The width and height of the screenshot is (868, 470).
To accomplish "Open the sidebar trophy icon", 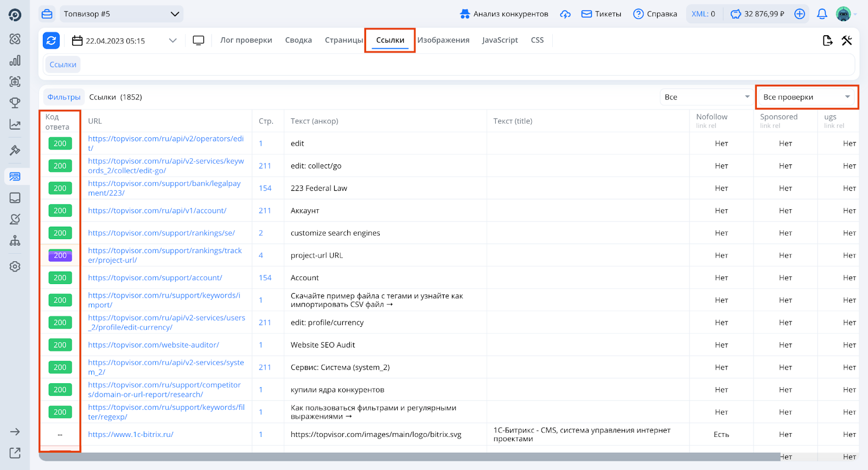I will click(x=15, y=102).
